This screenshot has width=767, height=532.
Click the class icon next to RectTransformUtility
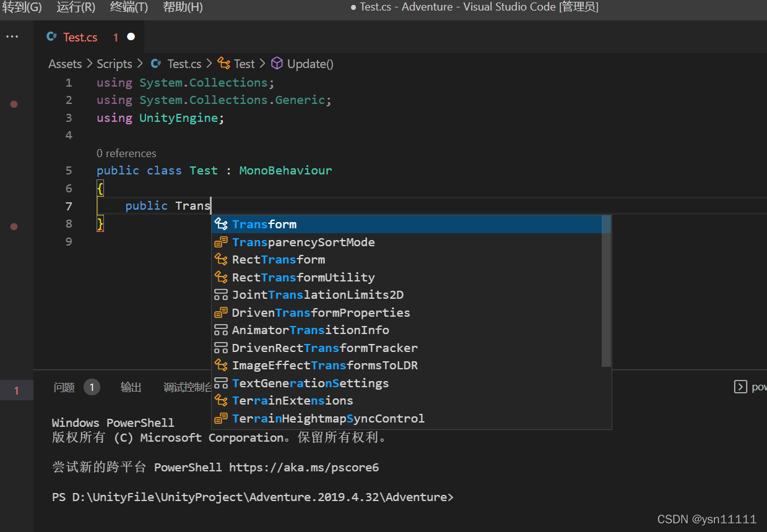[221, 277]
